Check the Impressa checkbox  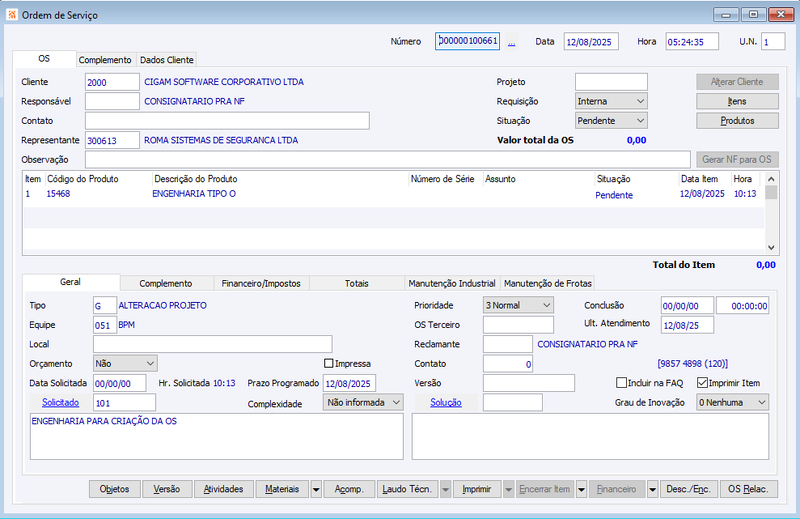329,363
